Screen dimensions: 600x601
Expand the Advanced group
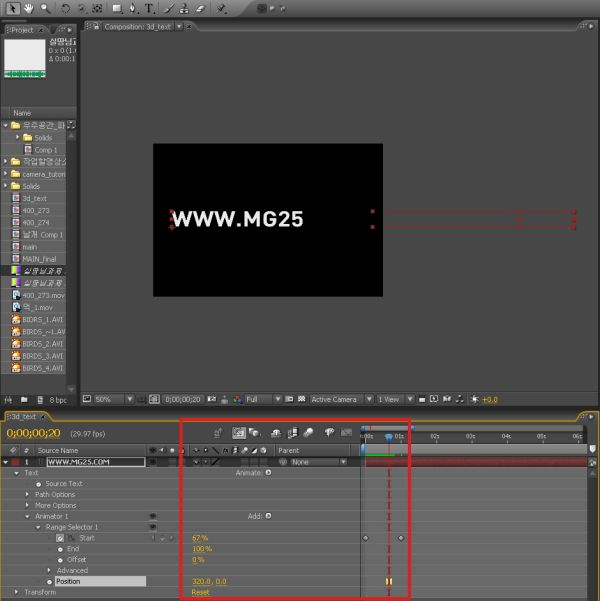pos(49,570)
